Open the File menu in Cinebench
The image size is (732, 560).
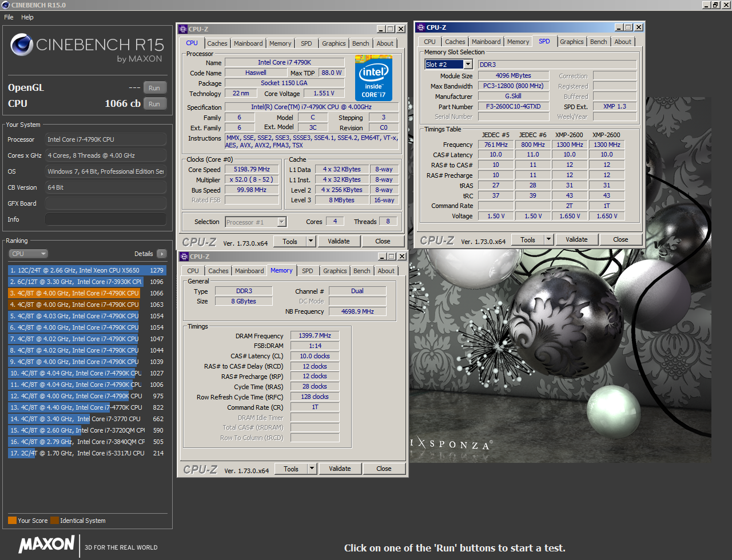tap(9, 17)
